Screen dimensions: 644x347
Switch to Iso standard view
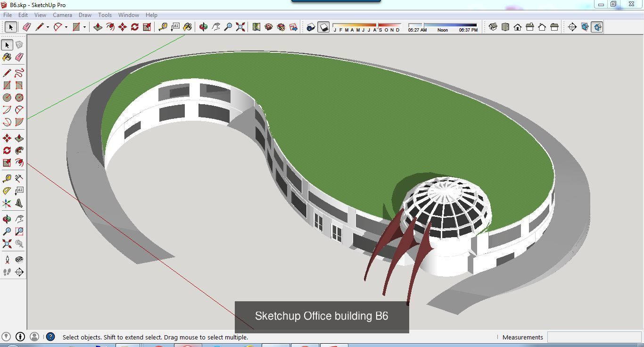493,27
